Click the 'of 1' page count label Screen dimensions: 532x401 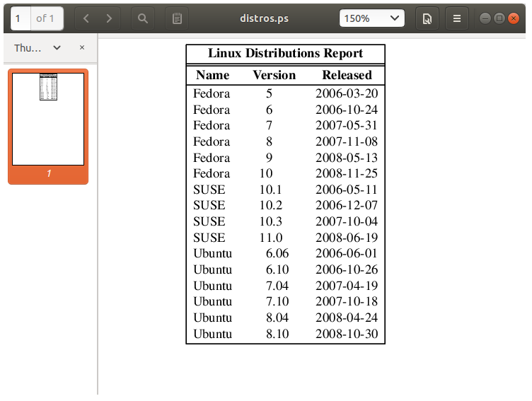coord(45,18)
